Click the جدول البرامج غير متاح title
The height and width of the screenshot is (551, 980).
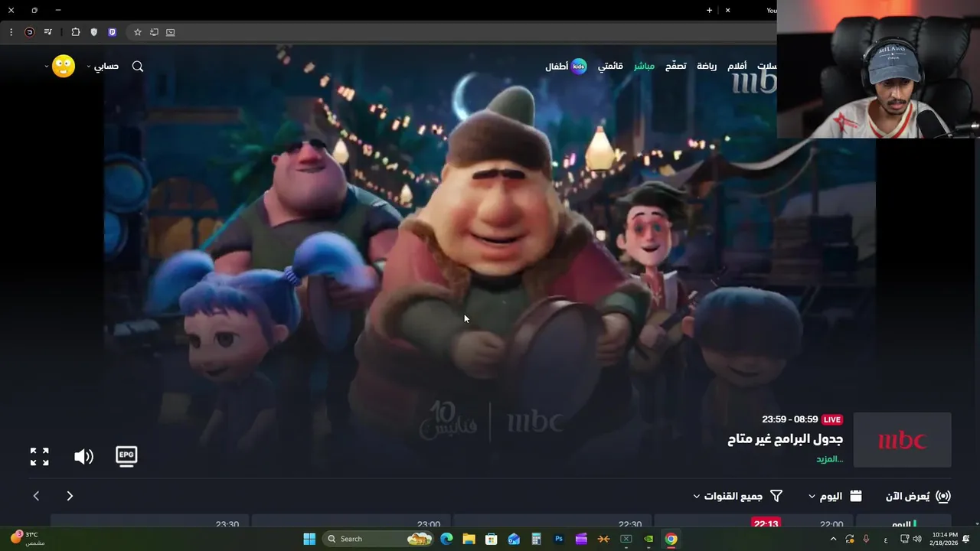[785, 439]
